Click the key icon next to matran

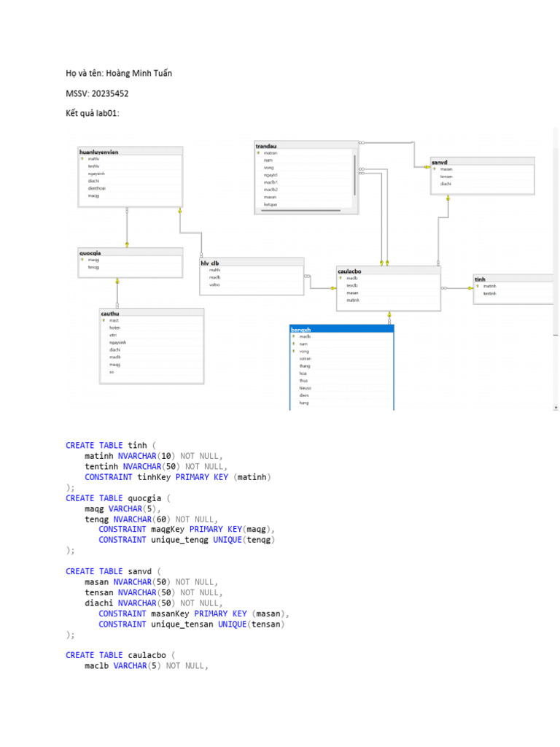[x=258, y=153]
